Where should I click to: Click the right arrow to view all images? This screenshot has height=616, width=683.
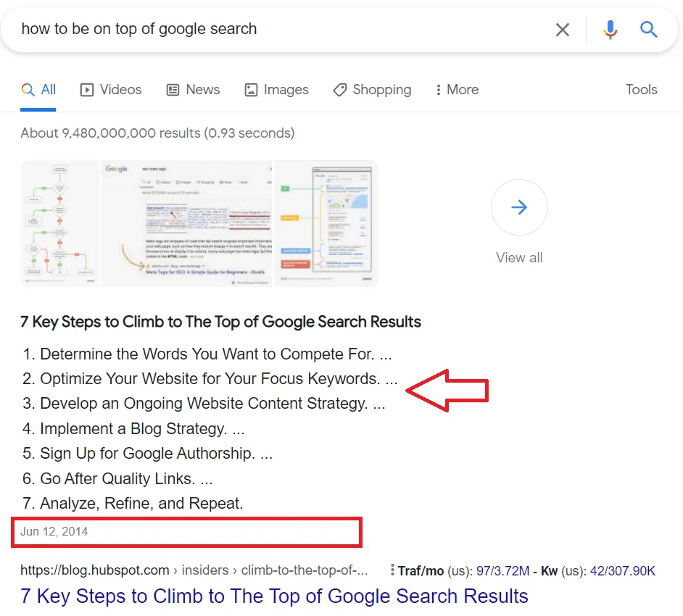click(519, 208)
